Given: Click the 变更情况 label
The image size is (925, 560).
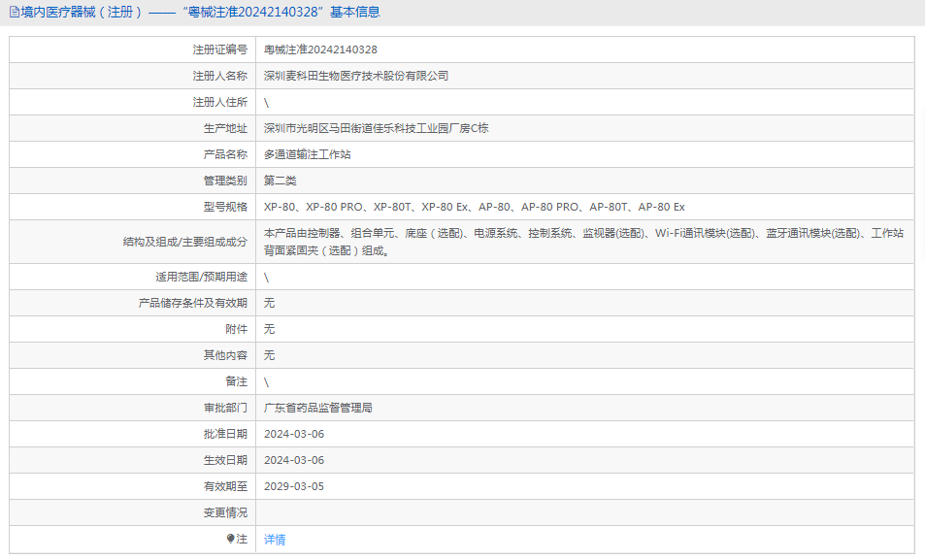Looking at the screenshot, I should (225, 512).
